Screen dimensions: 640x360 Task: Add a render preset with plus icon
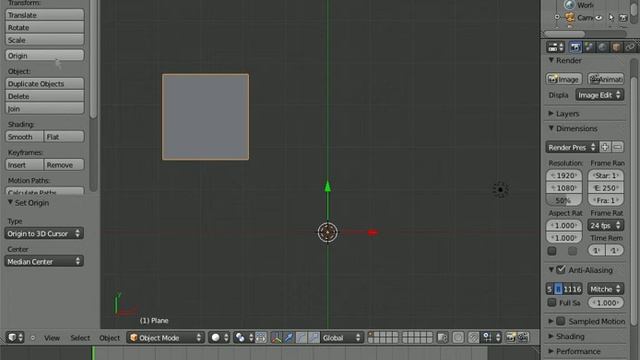coord(605,147)
